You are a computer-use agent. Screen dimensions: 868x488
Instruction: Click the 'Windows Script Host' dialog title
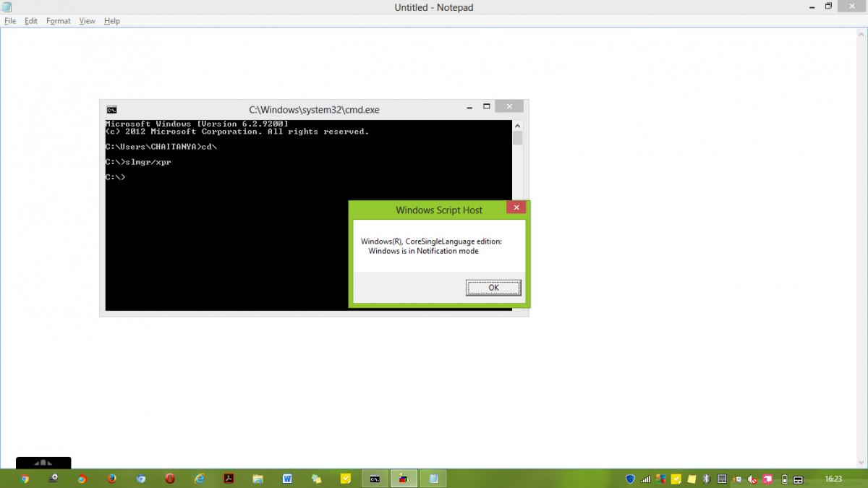point(439,210)
